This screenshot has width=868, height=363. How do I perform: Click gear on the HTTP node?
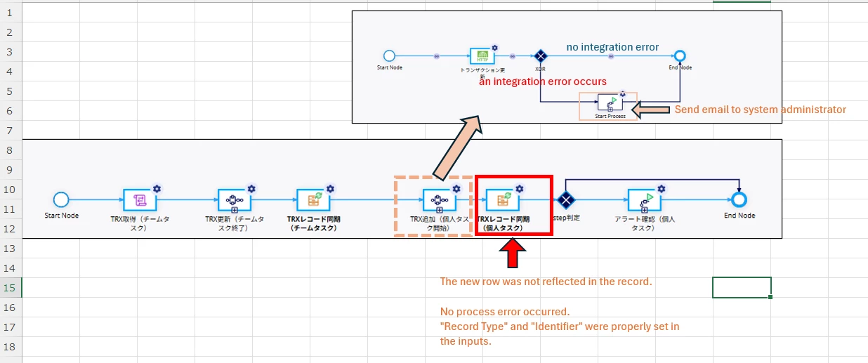494,48
